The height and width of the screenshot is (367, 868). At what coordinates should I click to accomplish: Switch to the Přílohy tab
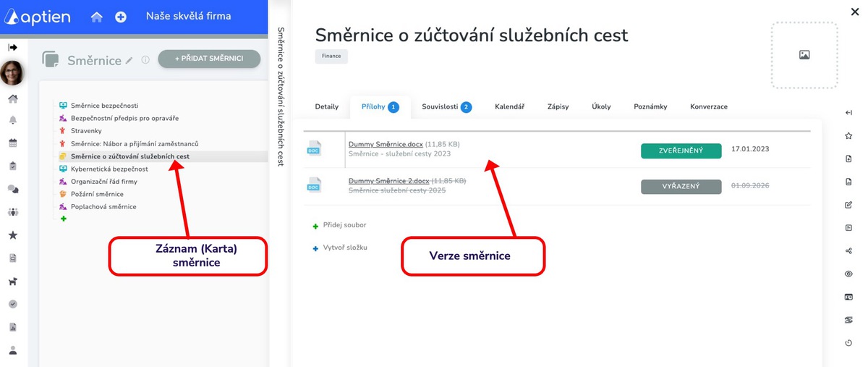(380, 106)
